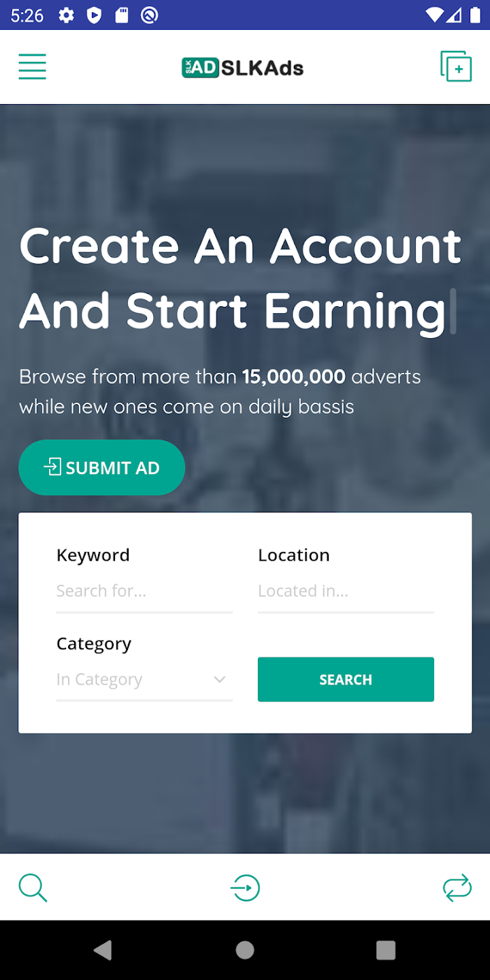This screenshot has width=490, height=980.
Task: Tap the Wi-Fi signal status icon
Action: coord(434,15)
